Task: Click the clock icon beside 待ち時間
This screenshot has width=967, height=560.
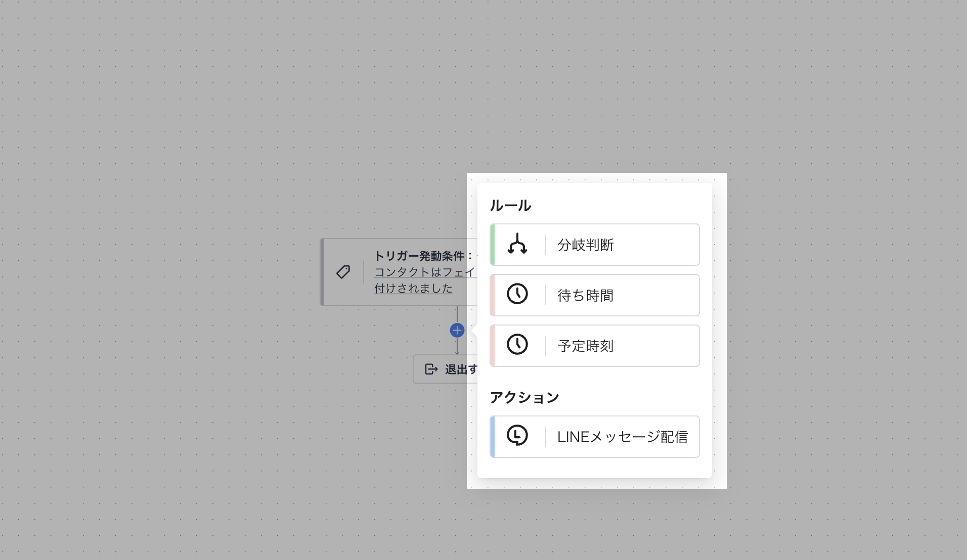Action: [517, 295]
